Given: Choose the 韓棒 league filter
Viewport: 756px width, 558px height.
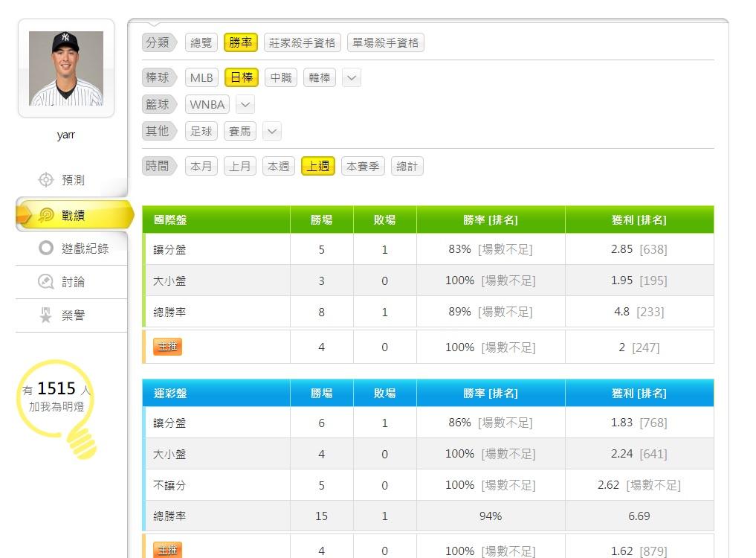Looking at the screenshot, I should tap(319, 77).
